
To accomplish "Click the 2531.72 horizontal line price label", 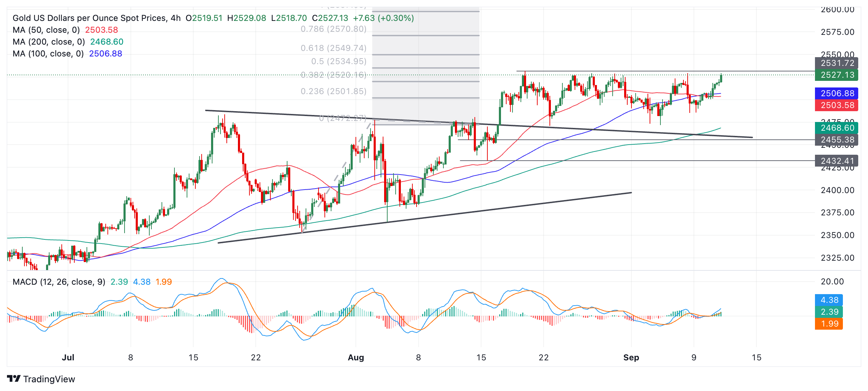I will click(x=837, y=63).
